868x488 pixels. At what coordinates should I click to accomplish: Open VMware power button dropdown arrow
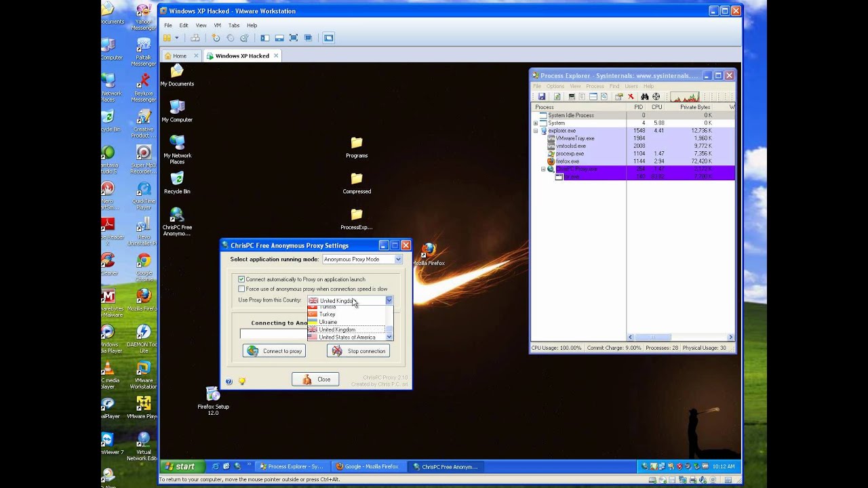177,38
